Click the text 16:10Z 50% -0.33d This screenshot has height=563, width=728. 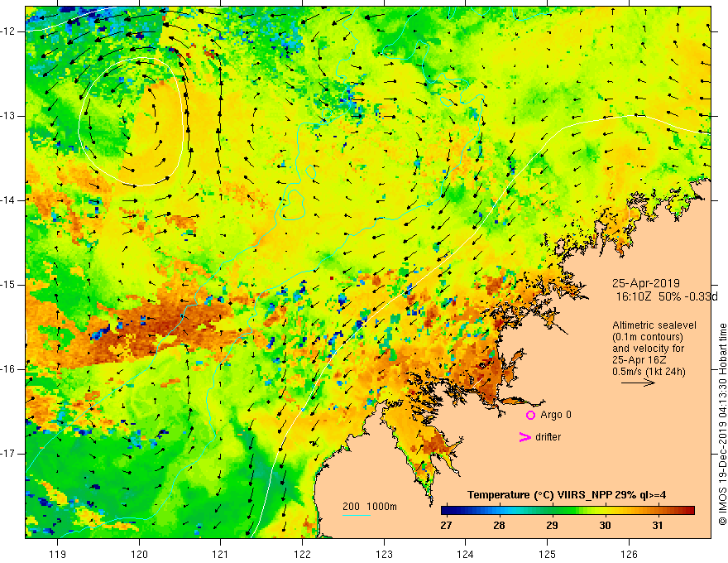pos(667,297)
